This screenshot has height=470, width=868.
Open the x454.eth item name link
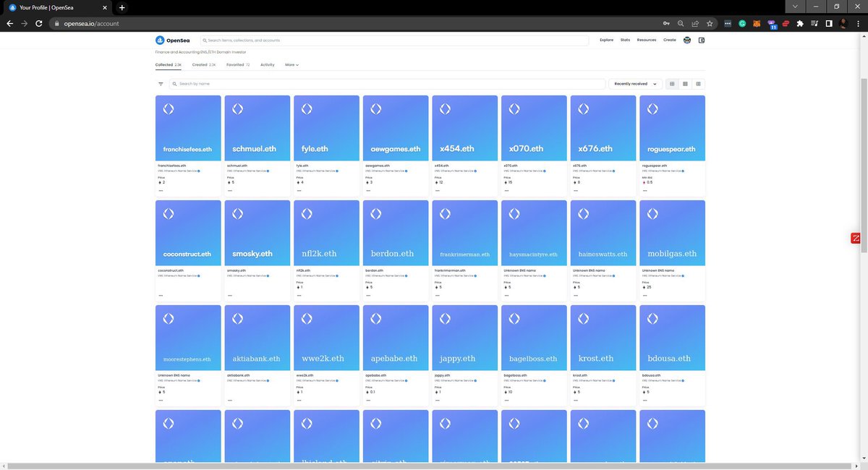tap(442, 166)
